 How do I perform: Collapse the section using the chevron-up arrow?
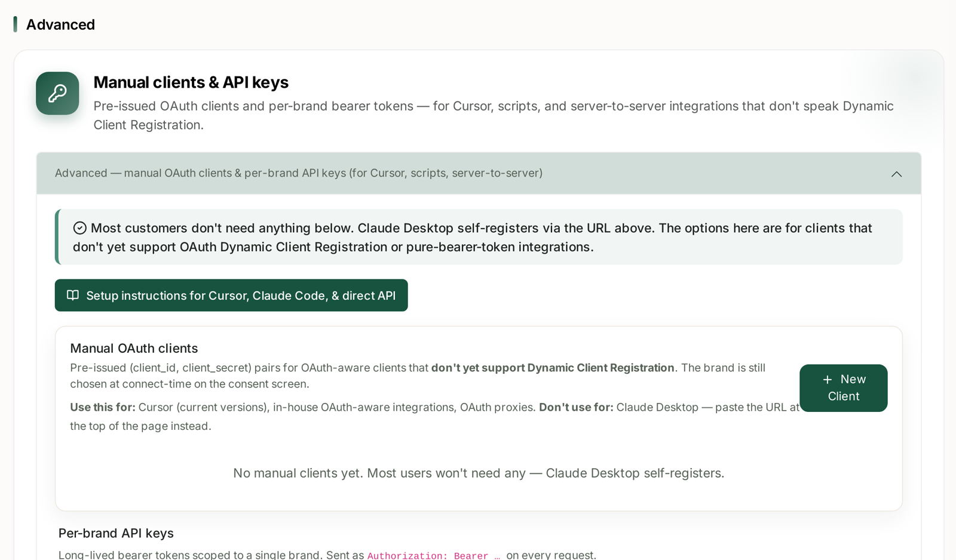(896, 174)
